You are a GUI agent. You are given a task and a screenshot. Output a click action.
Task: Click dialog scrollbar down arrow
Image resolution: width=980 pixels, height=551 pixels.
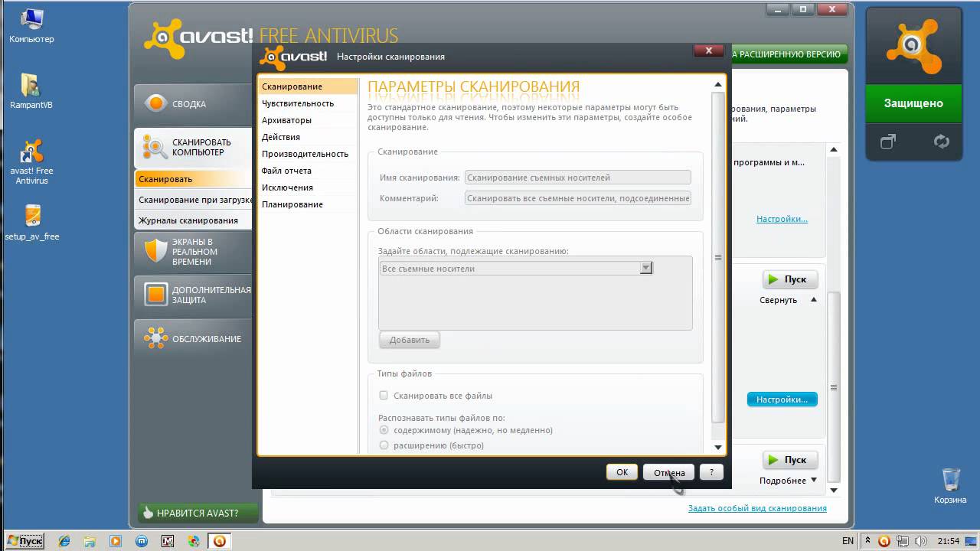[x=718, y=447]
